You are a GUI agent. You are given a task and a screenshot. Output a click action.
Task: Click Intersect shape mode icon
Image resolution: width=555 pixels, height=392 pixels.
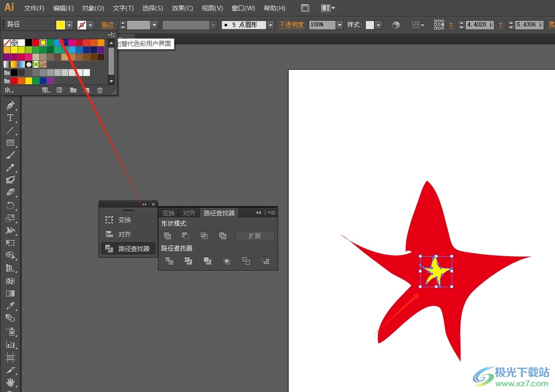point(204,236)
